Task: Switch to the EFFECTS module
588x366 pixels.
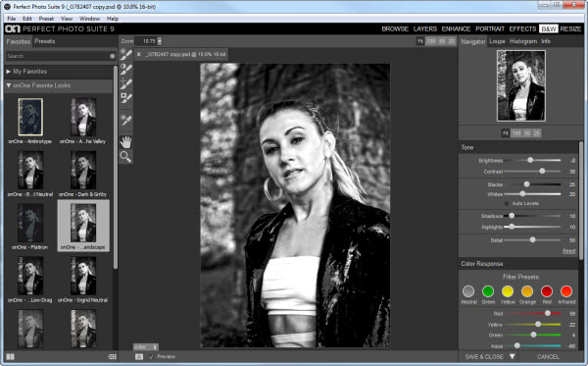Action: [522, 28]
